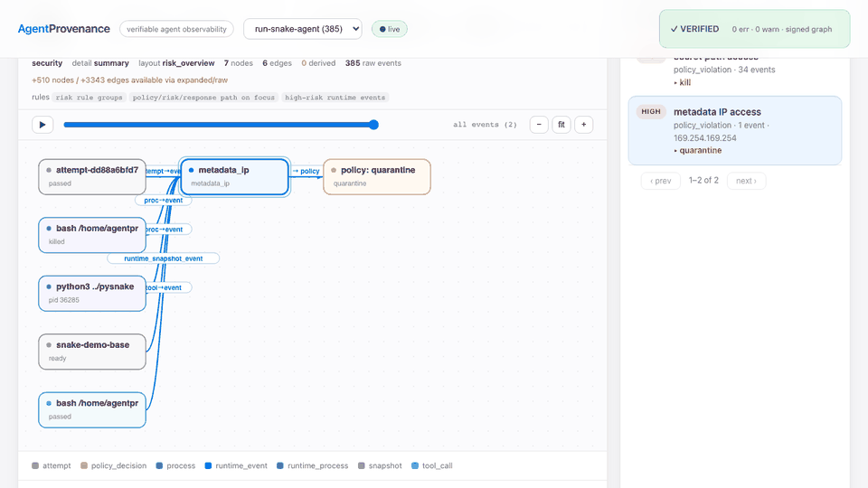Image resolution: width=868 pixels, height=488 pixels.
Task: Open the run-snake-agent (385) run selector
Action: 303,29
